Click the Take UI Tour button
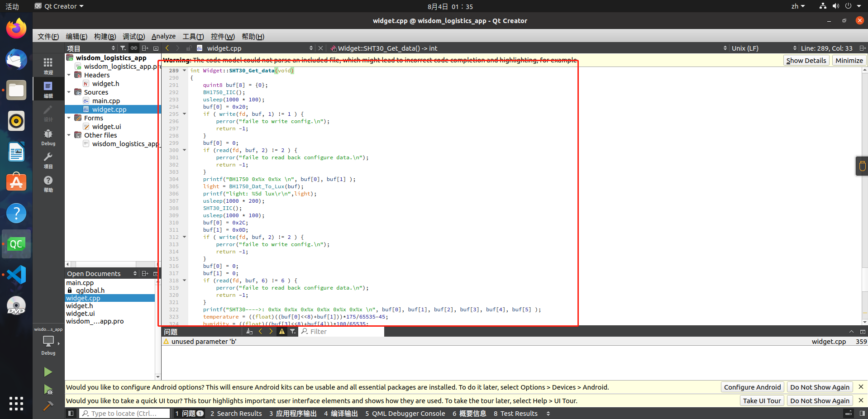The width and height of the screenshot is (868, 419). 762,400
